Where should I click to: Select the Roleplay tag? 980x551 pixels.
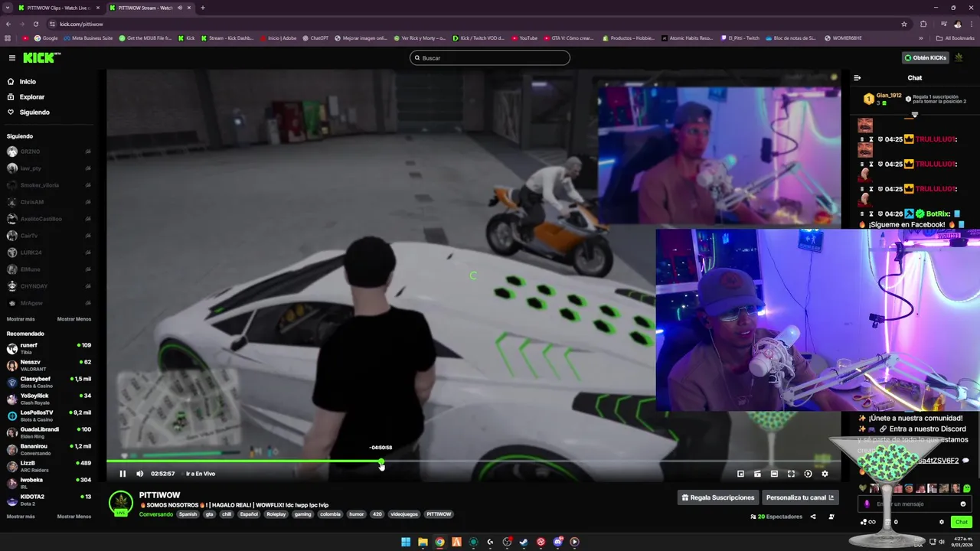276,514
